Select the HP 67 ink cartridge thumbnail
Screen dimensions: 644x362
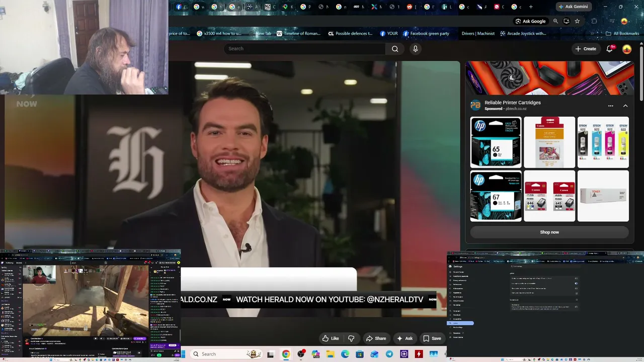pos(496,196)
